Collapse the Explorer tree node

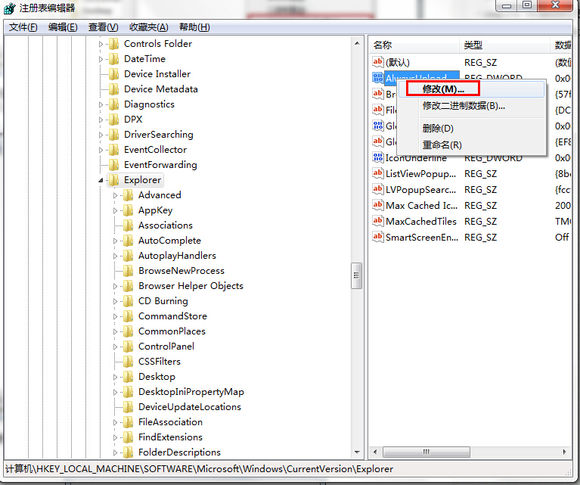tap(101, 180)
